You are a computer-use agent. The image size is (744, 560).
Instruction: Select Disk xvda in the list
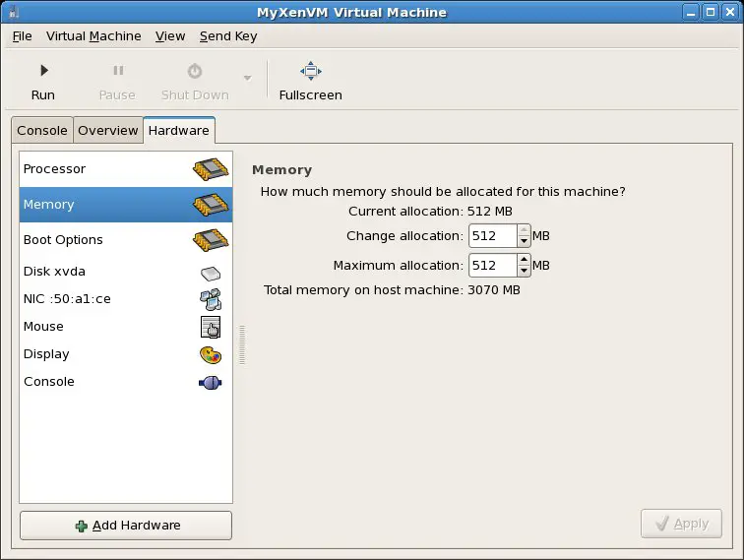tap(126, 272)
